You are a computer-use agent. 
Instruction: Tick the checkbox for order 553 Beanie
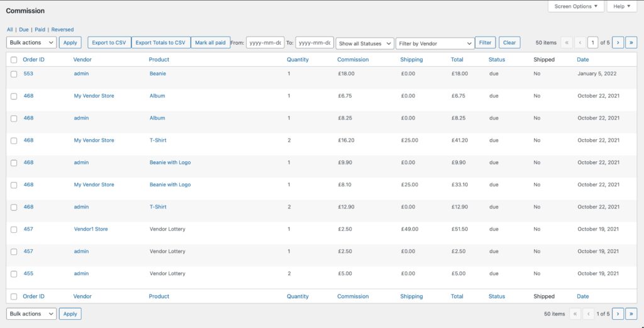(x=14, y=74)
